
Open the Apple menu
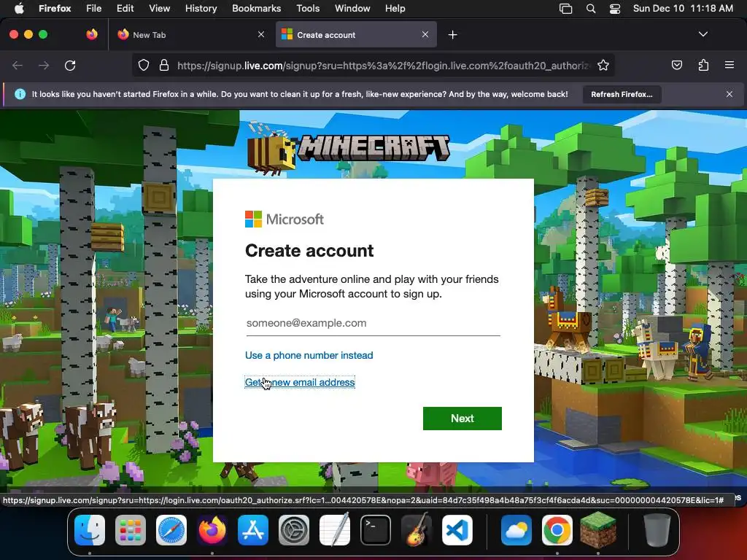(x=19, y=8)
